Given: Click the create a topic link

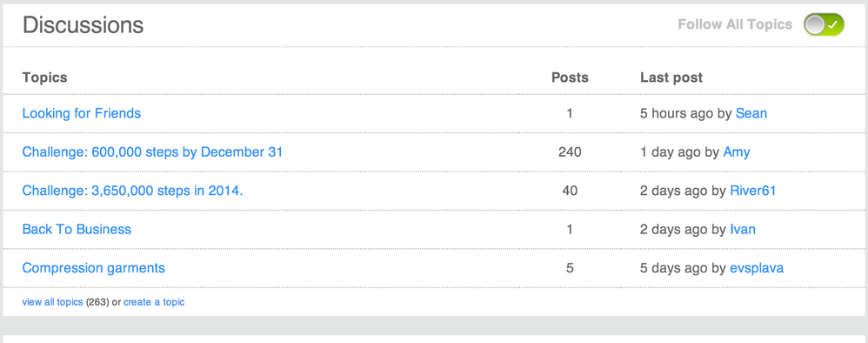Looking at the screenshot, I should 154,303.
